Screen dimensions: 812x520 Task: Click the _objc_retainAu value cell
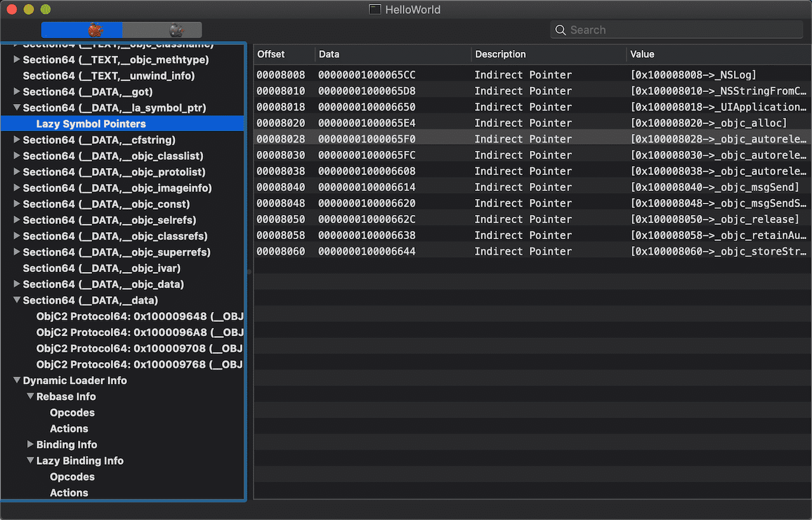coord(719,235)
